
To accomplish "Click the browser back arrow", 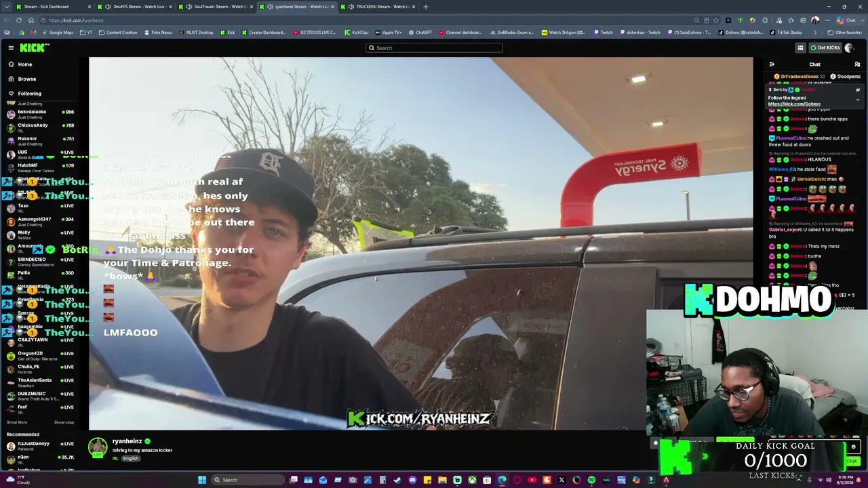I will coord(7,20).
